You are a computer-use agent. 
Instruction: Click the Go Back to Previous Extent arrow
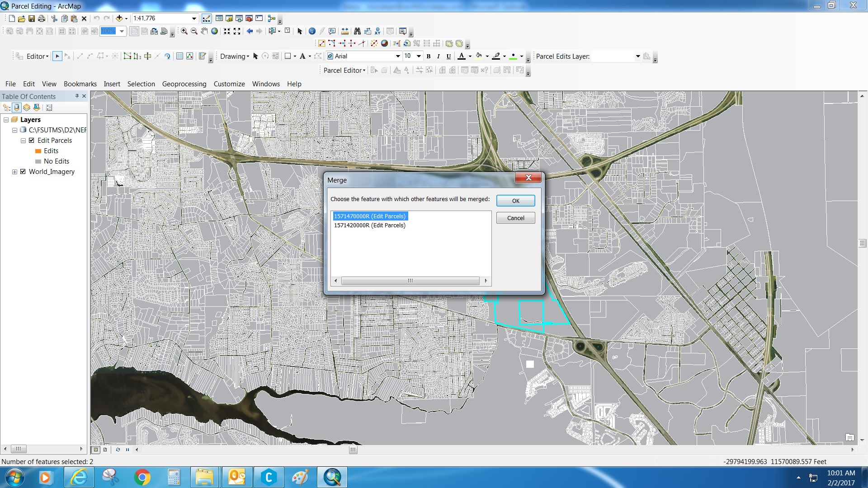(250, 31)
